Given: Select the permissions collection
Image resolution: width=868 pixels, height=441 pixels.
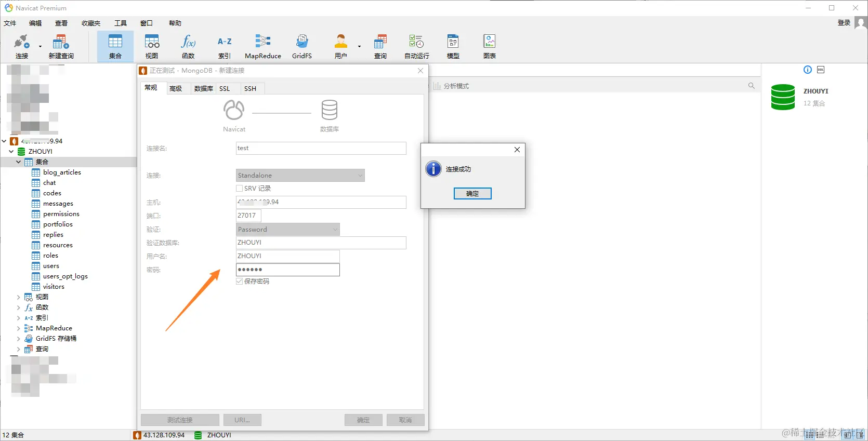Looking at the screenshot, I should click(x=61, y=214).
